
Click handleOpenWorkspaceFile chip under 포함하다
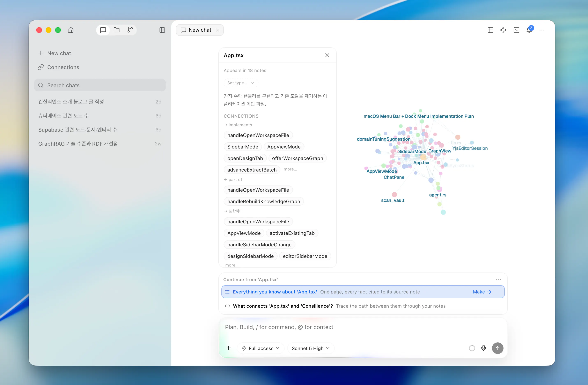258,222
